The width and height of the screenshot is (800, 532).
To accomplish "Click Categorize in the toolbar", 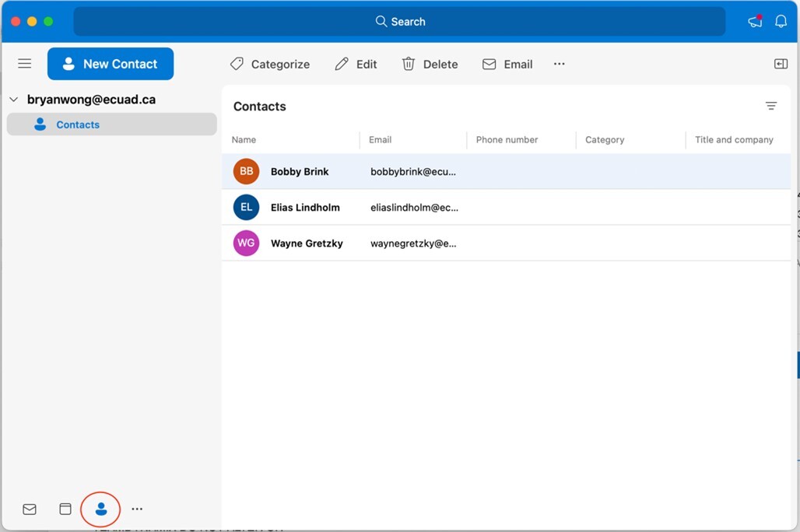I will 270,65.
